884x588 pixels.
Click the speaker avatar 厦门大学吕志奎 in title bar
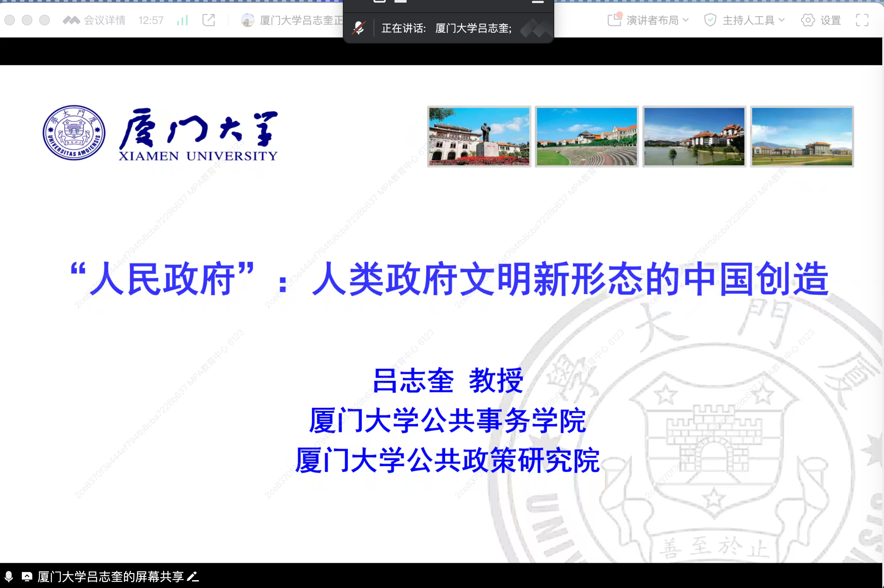tap(247, 20)
